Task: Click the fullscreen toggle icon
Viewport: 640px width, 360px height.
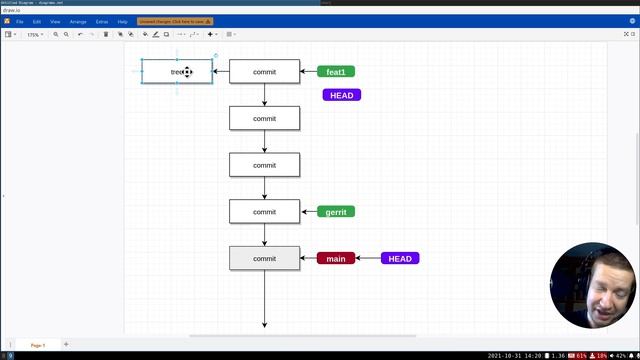Action: click(626, 34)
